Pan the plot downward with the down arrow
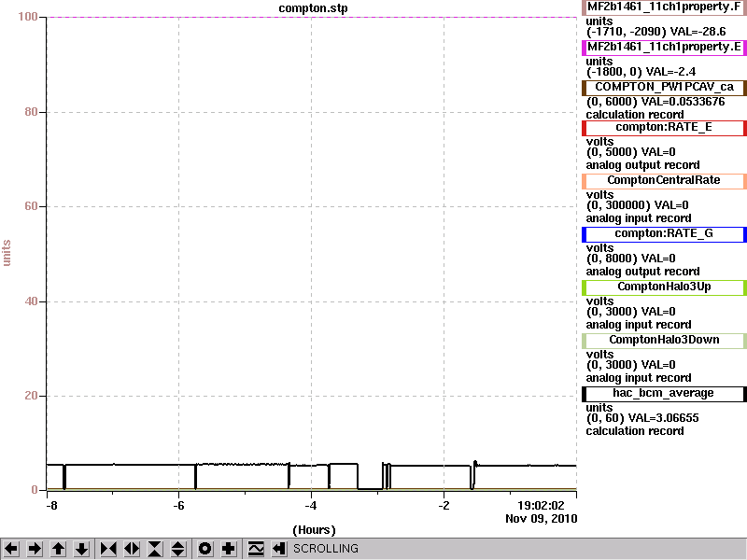 [82, 549]
